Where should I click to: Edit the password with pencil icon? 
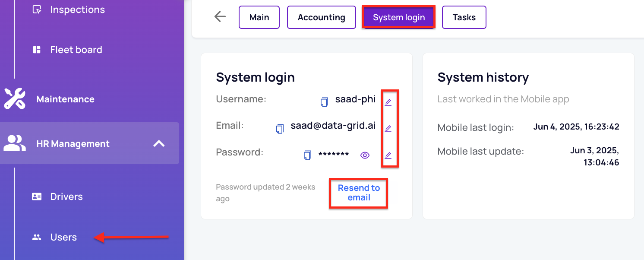tap(388, 155)
